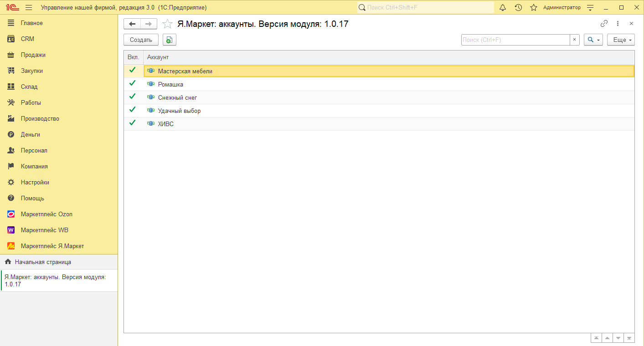Click the list search field
Image resolution: width=644 pixels, height=346 pixels.
pyautogui.click(x=515, y=40)
